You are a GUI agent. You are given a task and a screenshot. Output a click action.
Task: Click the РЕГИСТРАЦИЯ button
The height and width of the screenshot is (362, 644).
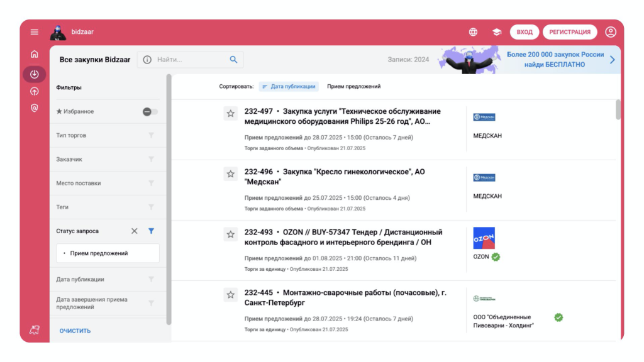[x=570, y=32]
